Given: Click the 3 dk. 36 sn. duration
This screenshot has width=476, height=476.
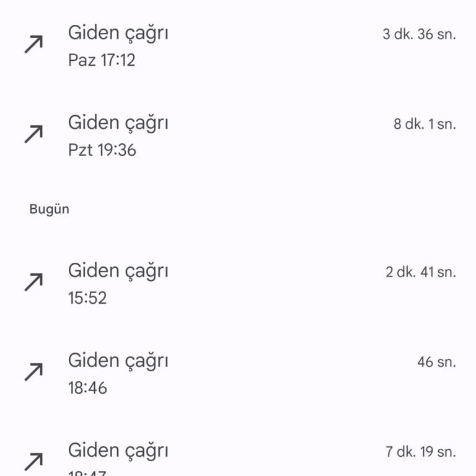Looking at the screenshot, I should coord(419,34).
